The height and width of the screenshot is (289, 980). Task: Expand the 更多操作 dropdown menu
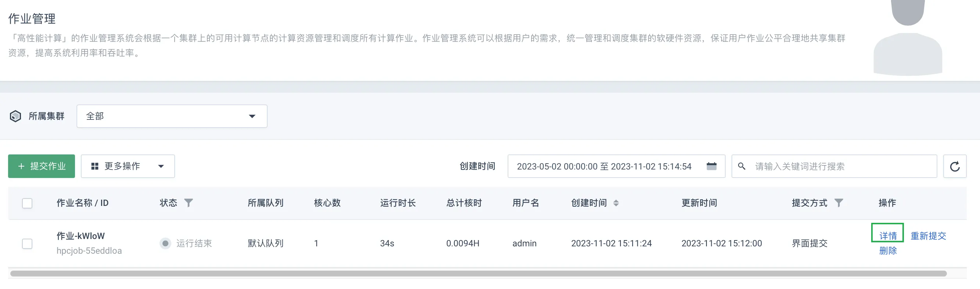click(x=128, y=167)
